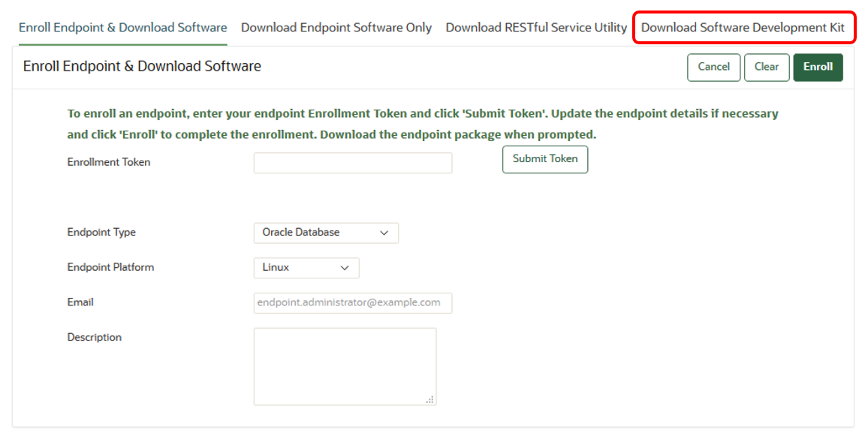
Task: Click the green enrollment instructions paragraph
Action: 423,124
